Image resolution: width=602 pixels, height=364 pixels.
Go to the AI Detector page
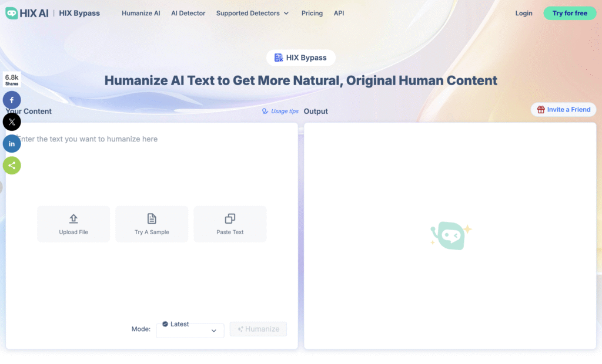click(x=188, y=13)
